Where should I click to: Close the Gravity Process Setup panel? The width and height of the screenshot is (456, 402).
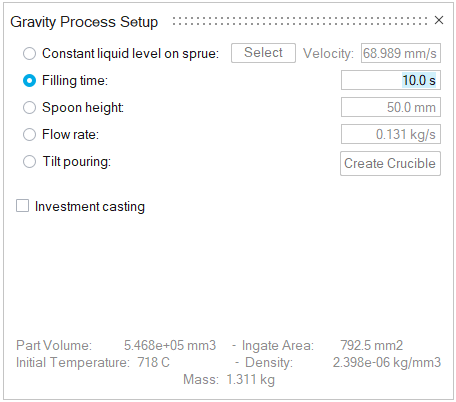point(439,20)
